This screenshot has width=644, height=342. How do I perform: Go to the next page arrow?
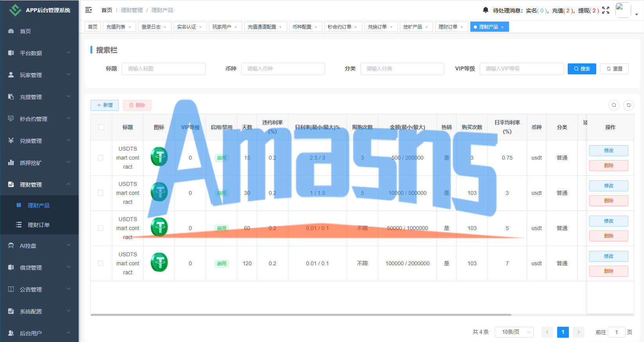579,332
